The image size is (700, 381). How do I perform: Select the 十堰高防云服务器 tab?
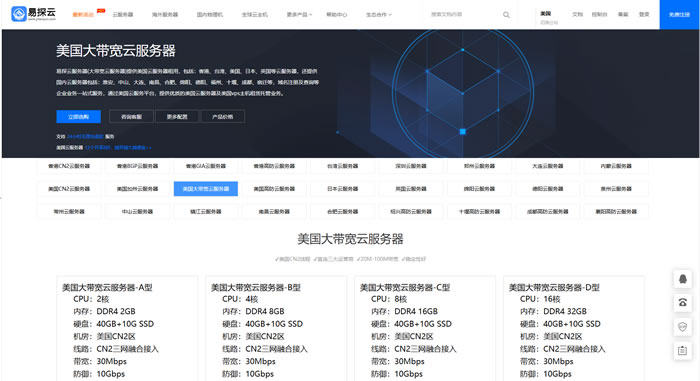[479, 212]
